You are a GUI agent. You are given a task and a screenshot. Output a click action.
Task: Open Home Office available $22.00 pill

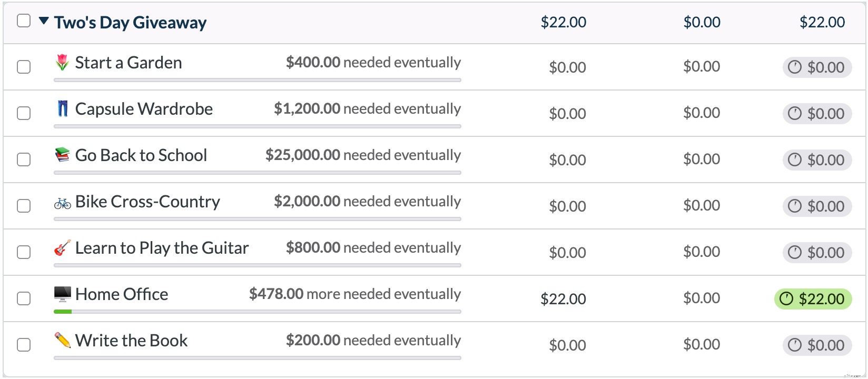point(813,299)
